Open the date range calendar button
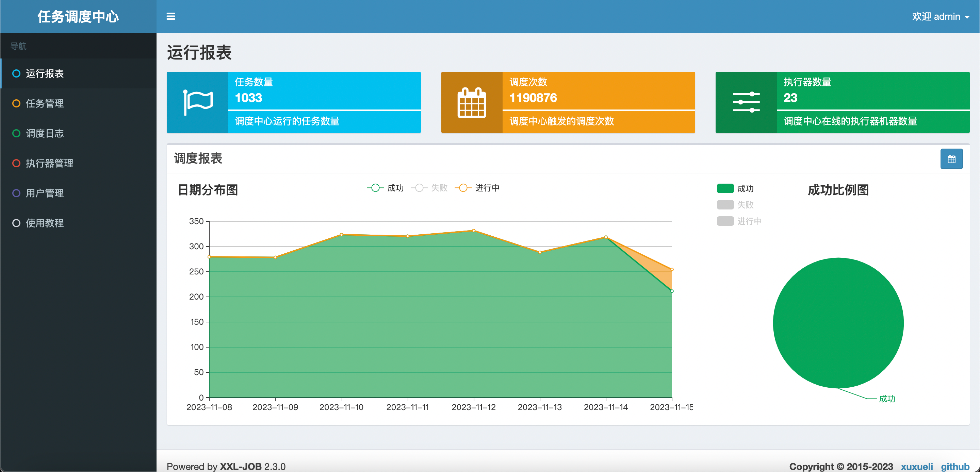Screen dimensions: 980x472 [x=951, y=159]
